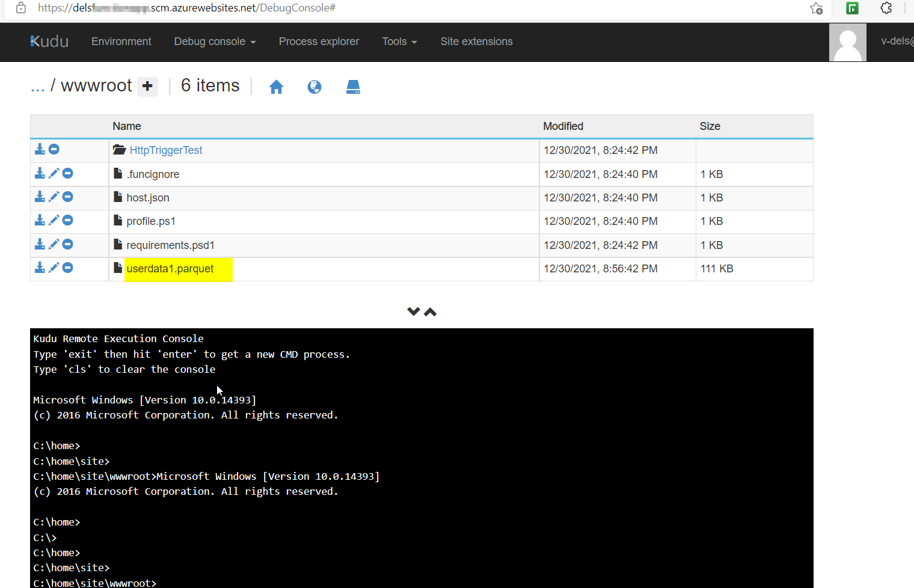914x588 pixels.
Task: Delete the HttpTriggerTest folder
Action: pos(54,149)
